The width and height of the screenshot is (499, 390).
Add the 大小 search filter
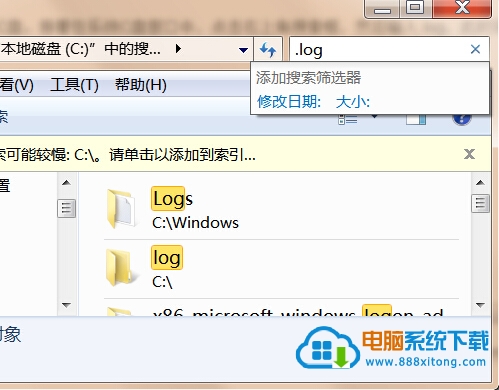pos(353,101)
